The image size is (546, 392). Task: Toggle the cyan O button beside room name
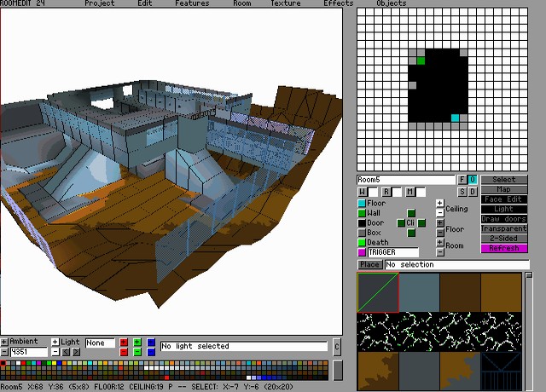(473, 180)
